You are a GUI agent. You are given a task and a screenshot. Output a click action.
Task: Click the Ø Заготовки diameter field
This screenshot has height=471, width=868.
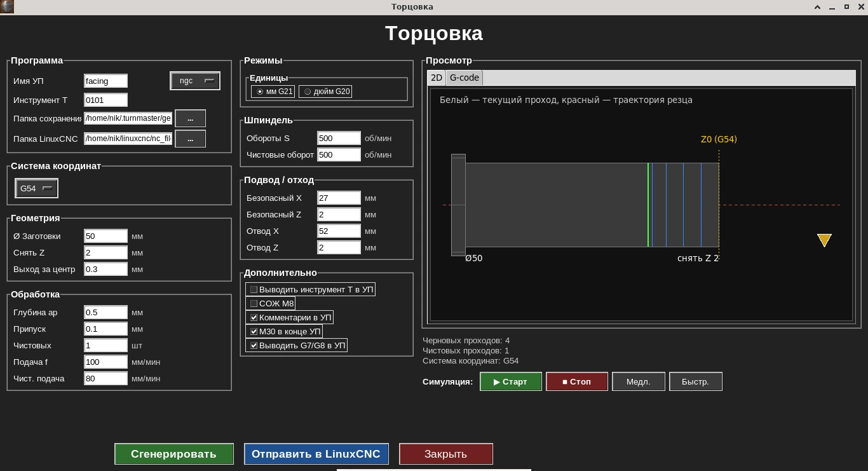tap(106, 236)
